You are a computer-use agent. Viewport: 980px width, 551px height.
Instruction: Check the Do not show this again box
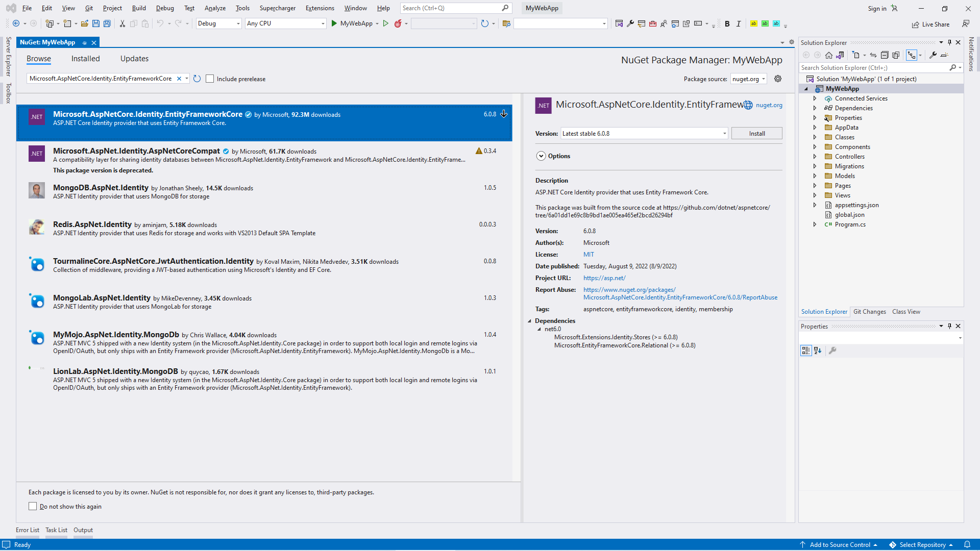[x=33, y=506]
